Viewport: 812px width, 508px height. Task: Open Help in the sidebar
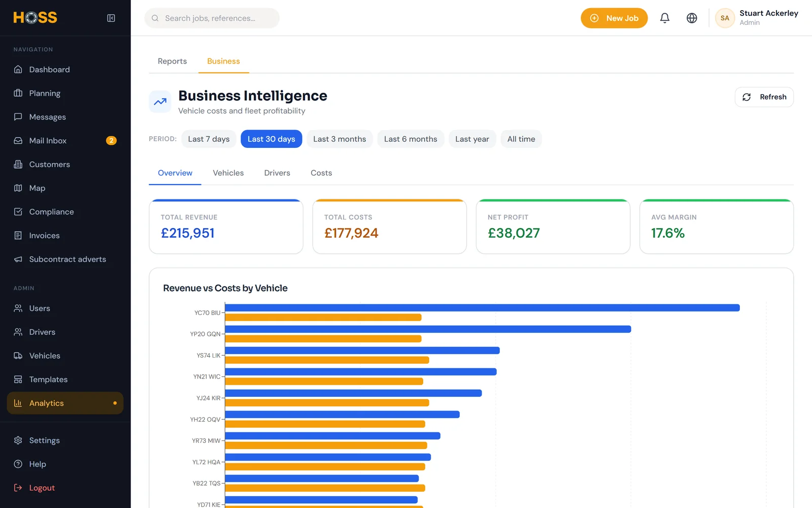65,464
